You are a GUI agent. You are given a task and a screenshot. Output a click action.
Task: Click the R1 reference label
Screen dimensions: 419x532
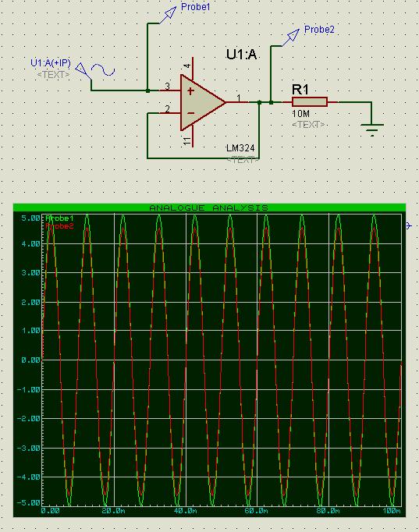300,90
